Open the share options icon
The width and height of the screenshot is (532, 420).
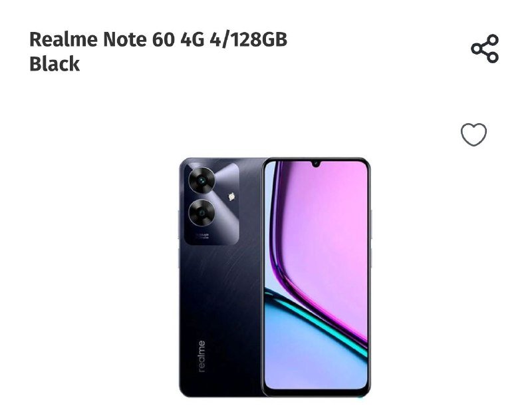[485, 49]
